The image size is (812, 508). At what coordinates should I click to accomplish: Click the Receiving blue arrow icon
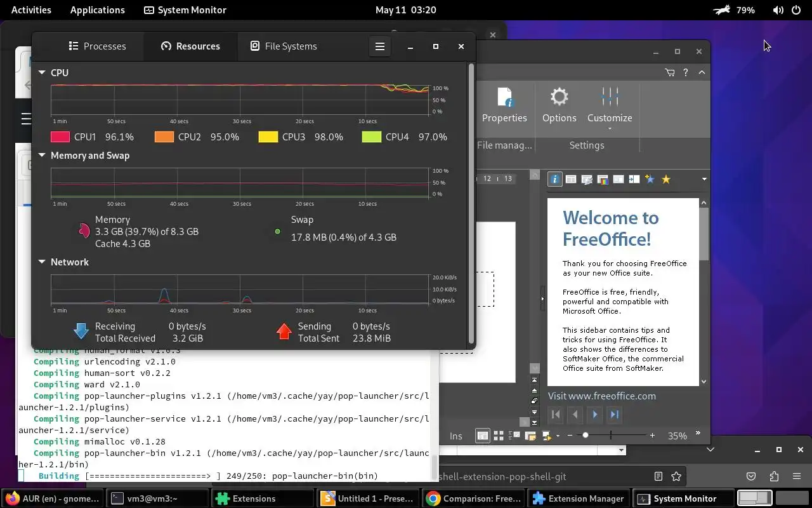click(x=81, y=331)
